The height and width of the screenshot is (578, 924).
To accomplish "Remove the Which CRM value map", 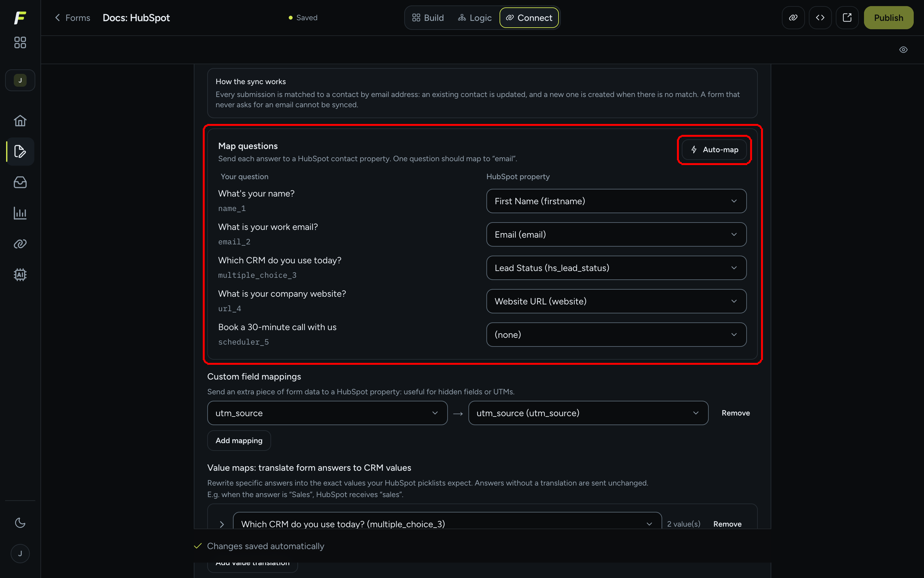I will tap(727, 524).
